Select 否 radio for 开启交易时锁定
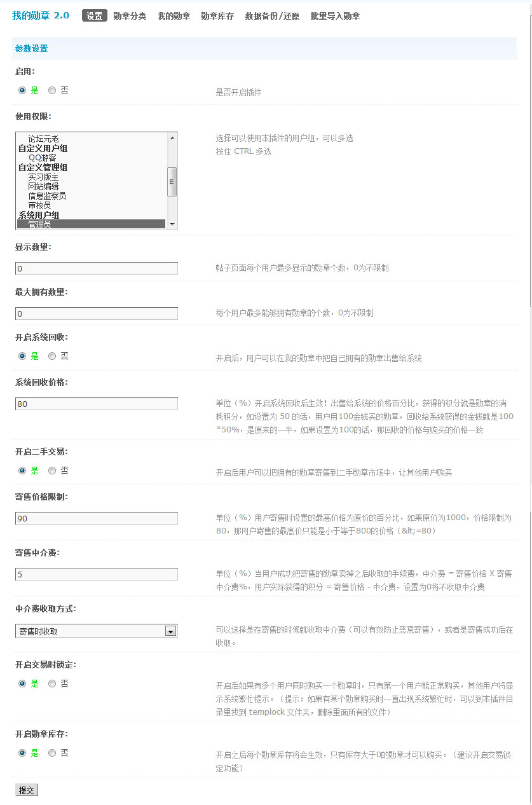The image size is (532, 805). click(52, 684)
